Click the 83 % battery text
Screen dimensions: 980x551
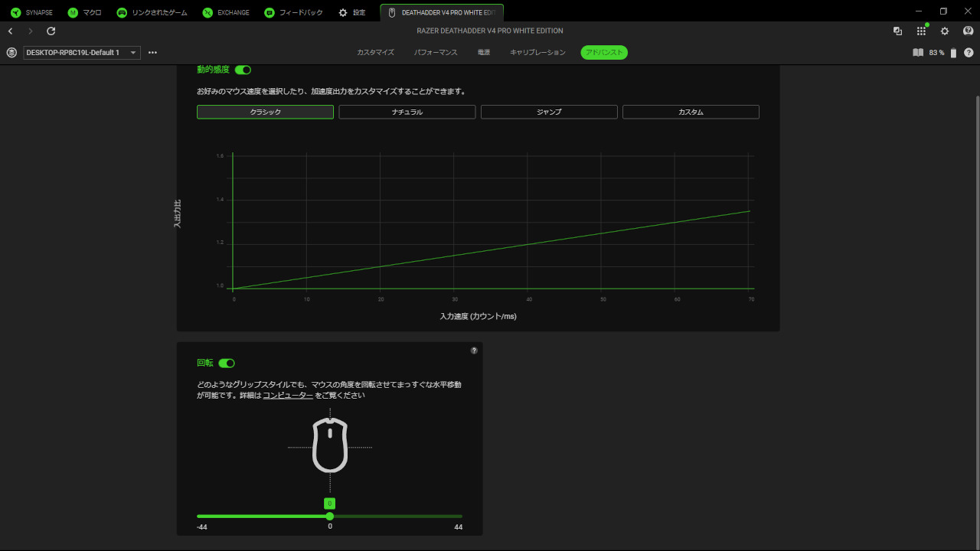click(x=936, y=53)
